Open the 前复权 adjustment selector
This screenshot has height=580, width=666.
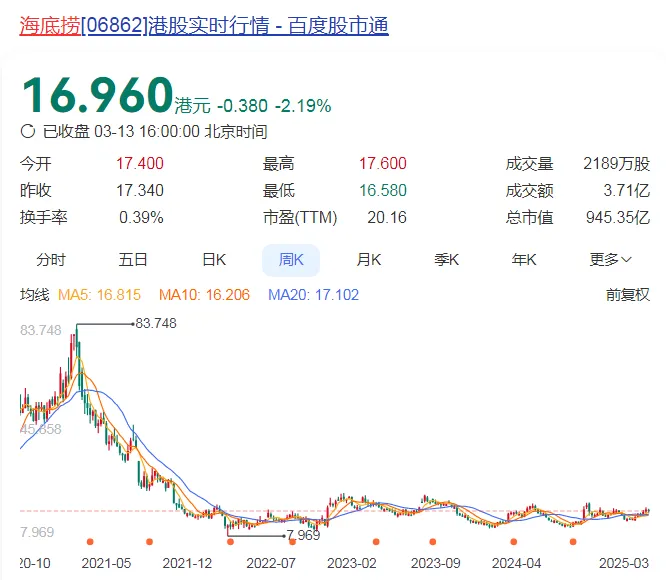628,294
